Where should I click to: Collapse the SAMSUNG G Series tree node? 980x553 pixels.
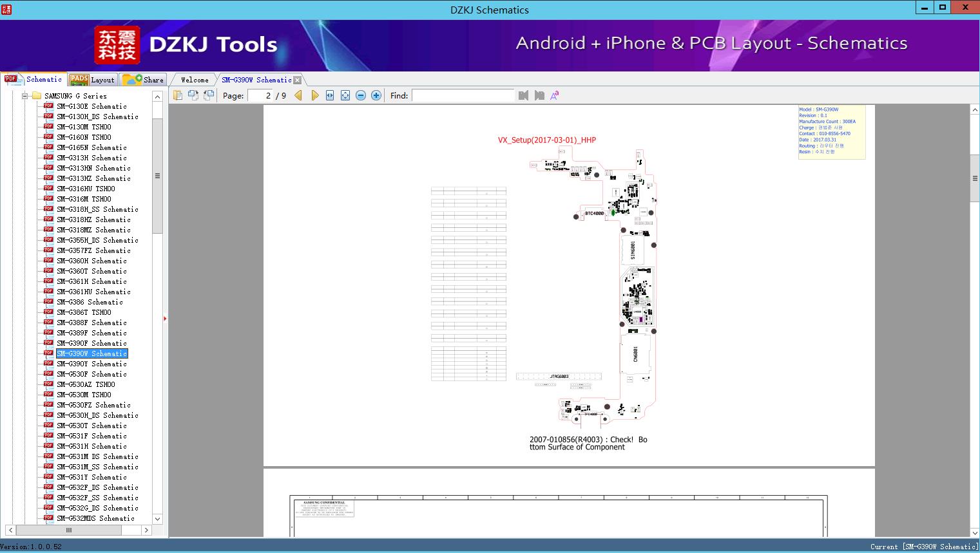(25, 96)
